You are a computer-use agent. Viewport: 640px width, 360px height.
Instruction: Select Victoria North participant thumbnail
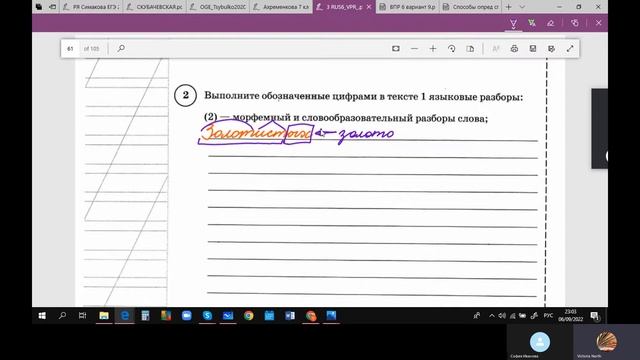607,342
